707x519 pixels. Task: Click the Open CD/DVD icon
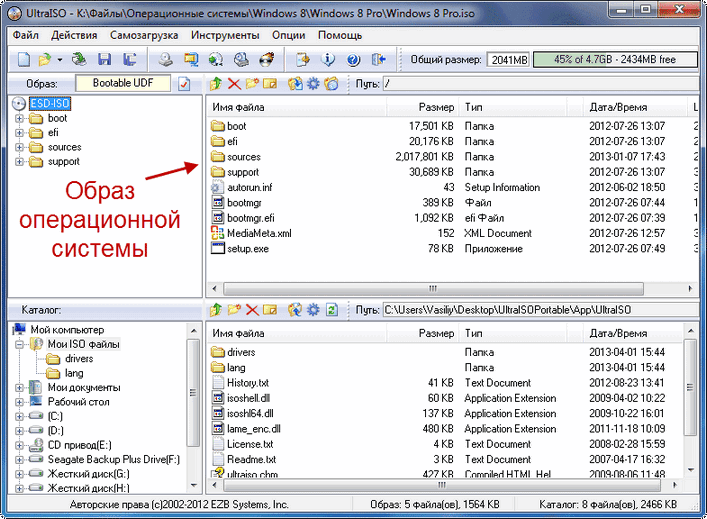[x=79, y=59]
